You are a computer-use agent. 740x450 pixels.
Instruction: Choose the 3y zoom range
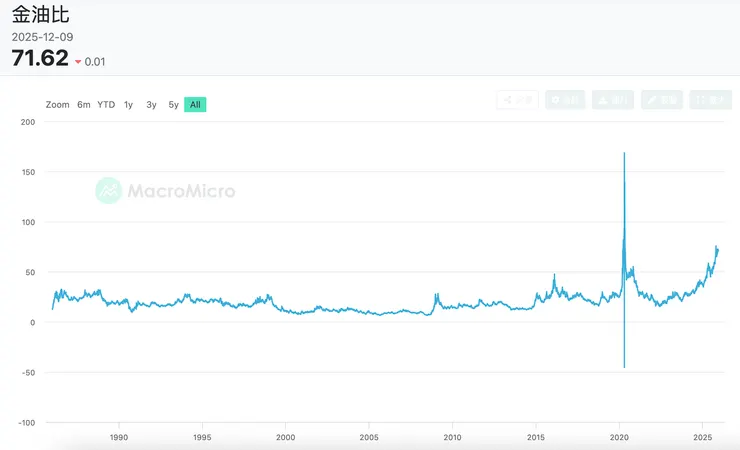[151, 105]
